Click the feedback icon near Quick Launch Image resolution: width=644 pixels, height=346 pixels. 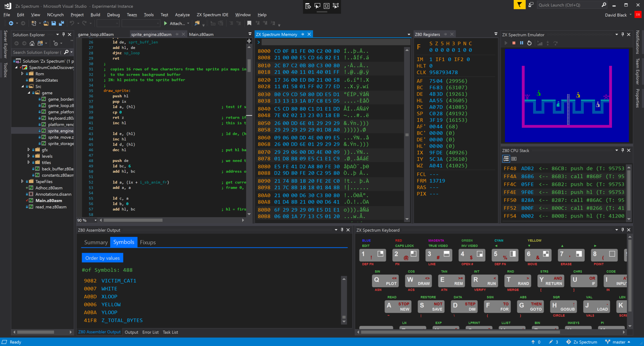[x=531, y=5]
